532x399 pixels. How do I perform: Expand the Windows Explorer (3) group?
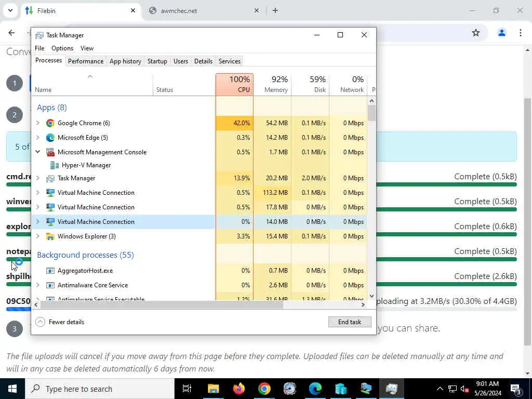coord(38,236)
